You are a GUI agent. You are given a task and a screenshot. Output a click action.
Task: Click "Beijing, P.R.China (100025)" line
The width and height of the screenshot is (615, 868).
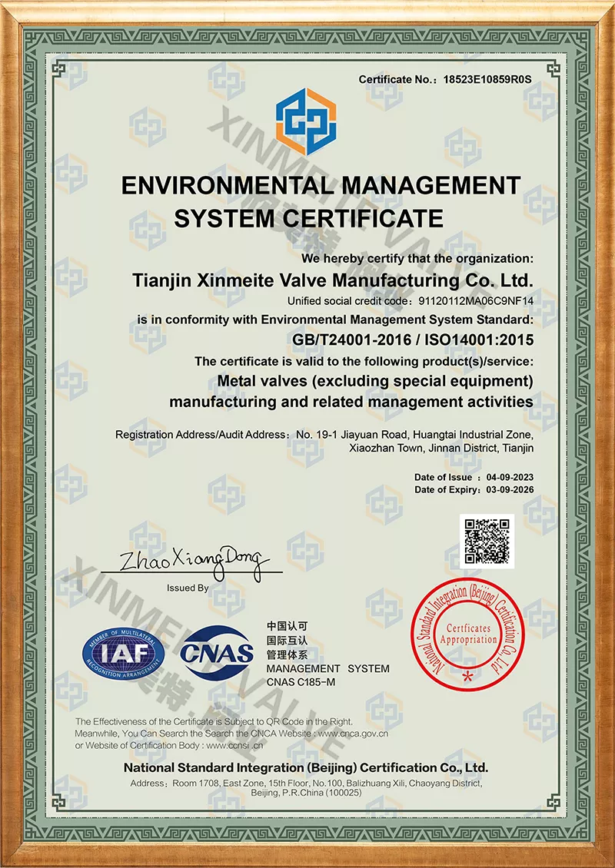(306, 793)
